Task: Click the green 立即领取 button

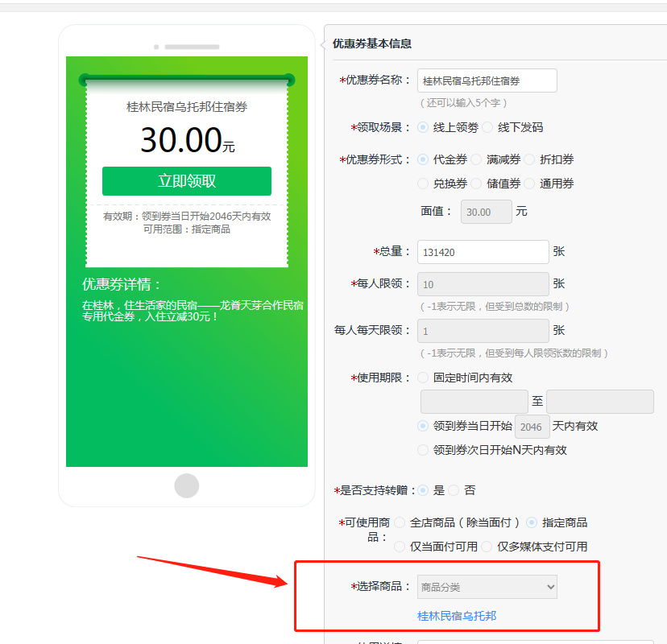Action: tap(187, 181)
